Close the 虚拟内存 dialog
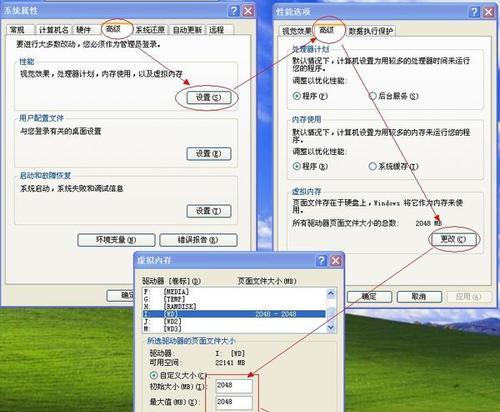This screenshot has width=500, height=412. 336,261
